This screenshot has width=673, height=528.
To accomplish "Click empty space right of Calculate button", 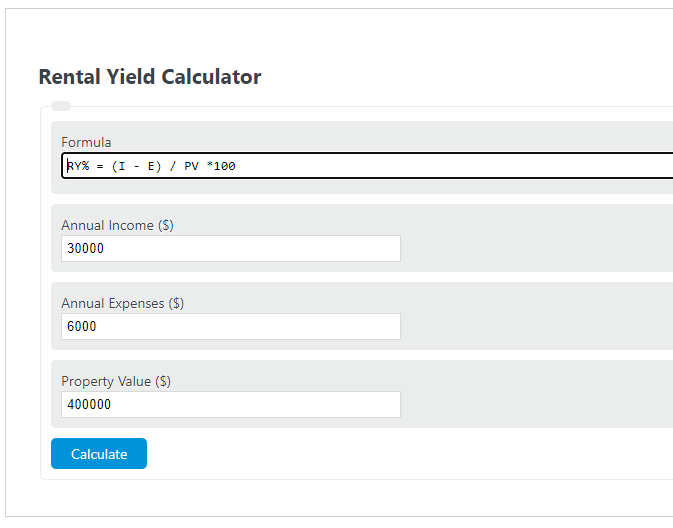I will tap(400, 454).
